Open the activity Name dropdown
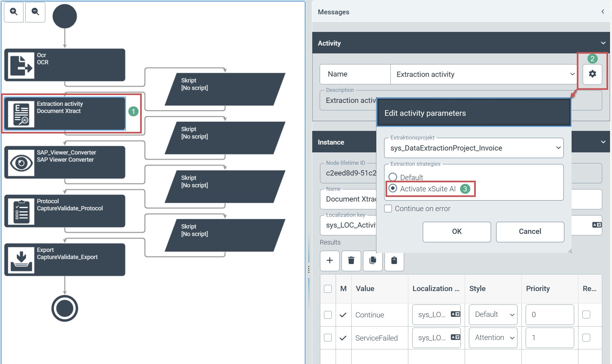Viewport: 612px width, 364px height. pos(483,74)
